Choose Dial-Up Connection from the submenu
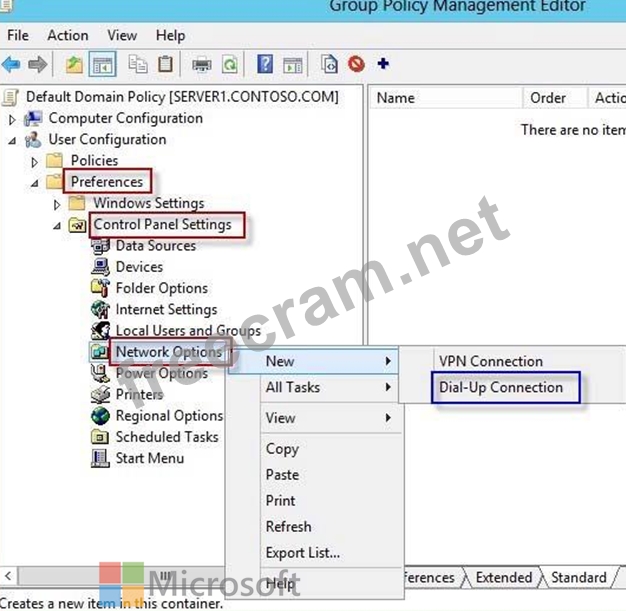This screenshot has height=611, width=626. tap(501, 387)
